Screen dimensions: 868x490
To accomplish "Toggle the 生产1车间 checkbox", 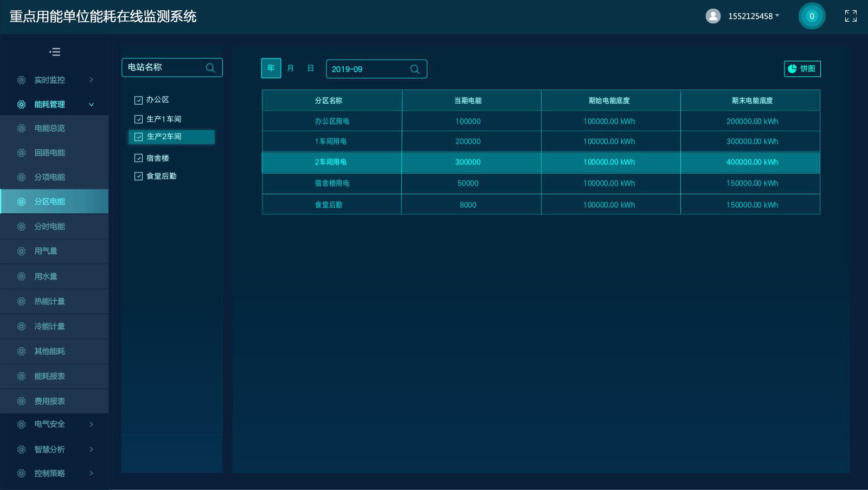I will click(x=138, y=119).
